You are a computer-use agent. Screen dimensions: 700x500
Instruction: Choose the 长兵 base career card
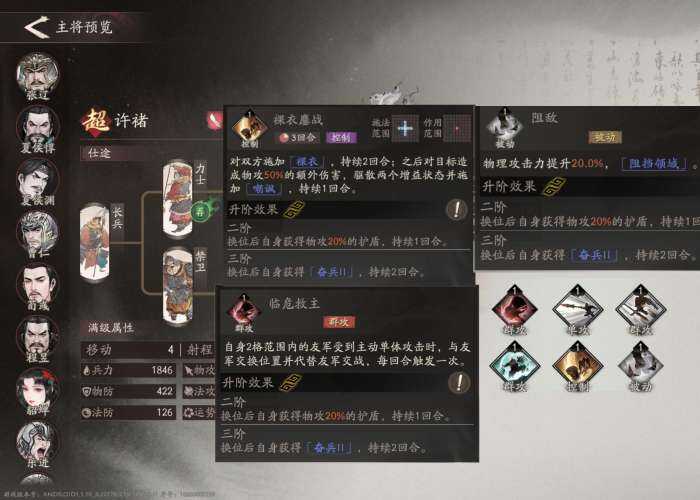click(95, 242)
